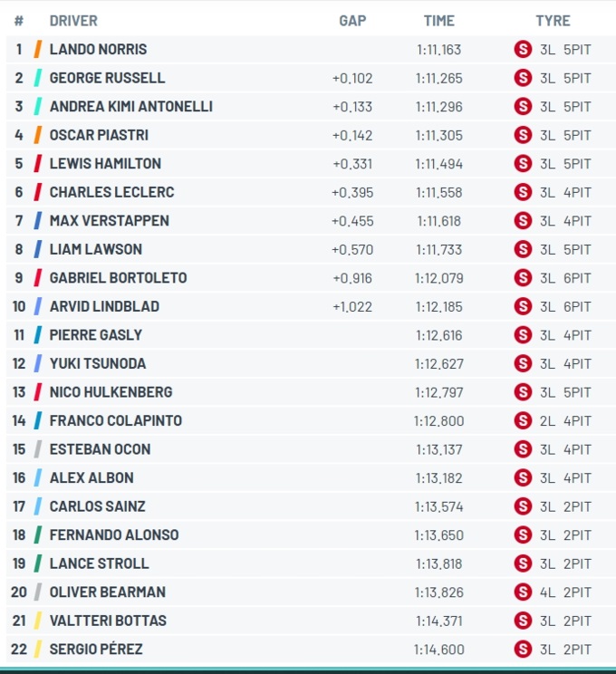
Task: Open Lewis Hamilton's driver name link
Action: [x=105, y=164]
